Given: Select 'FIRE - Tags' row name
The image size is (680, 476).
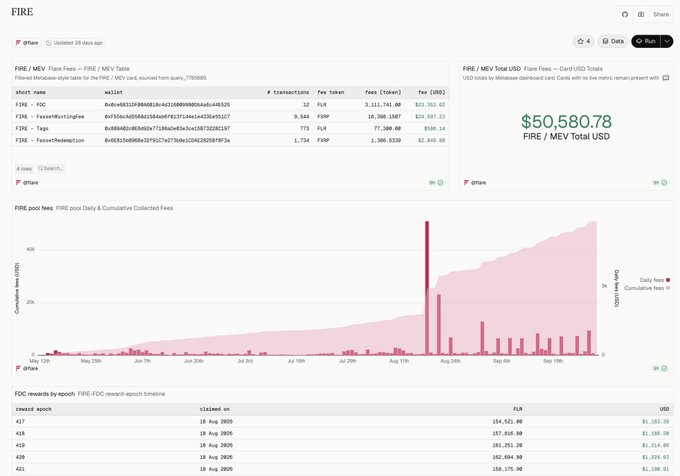Looking at the screenshot, I should tap(32, 129).
